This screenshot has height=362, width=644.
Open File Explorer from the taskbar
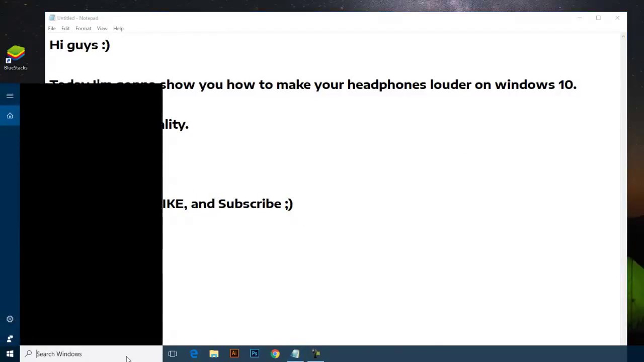click(x=214, y=354)
